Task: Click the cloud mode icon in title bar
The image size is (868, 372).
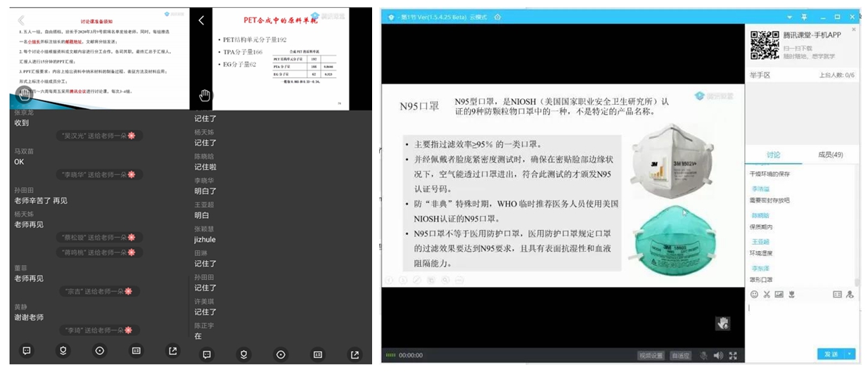Action: (497, 16)
